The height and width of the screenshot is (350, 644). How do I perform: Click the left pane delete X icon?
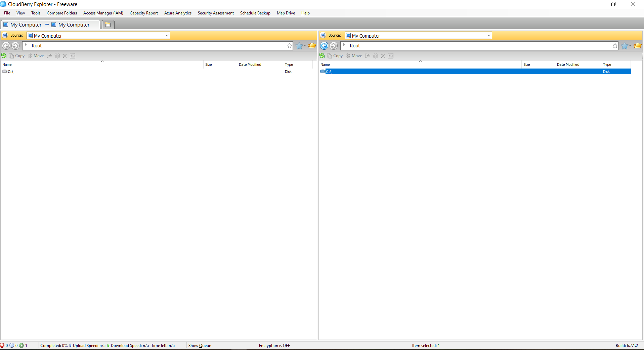tap(65, 56)
